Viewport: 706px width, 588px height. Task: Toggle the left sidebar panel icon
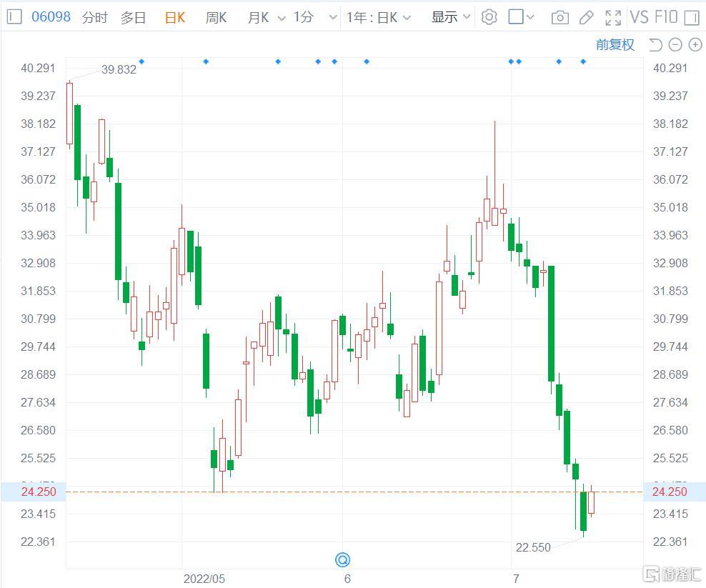14,17
